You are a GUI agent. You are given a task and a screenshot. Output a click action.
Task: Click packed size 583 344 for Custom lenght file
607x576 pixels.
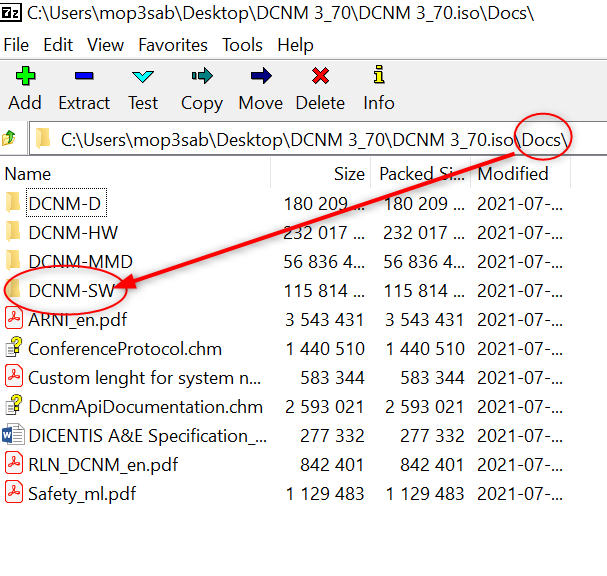click(x=432, y=378)
